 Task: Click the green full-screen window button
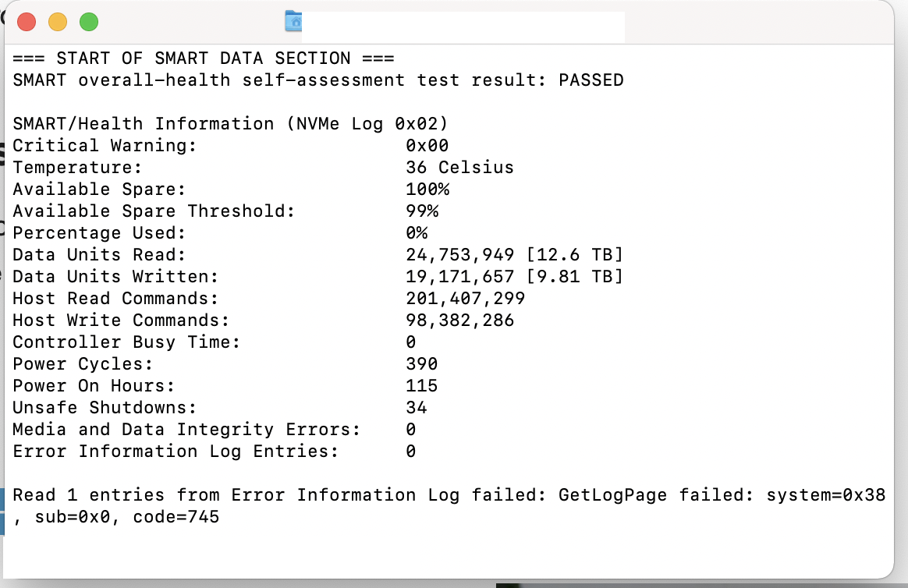[x=89, y=22]
